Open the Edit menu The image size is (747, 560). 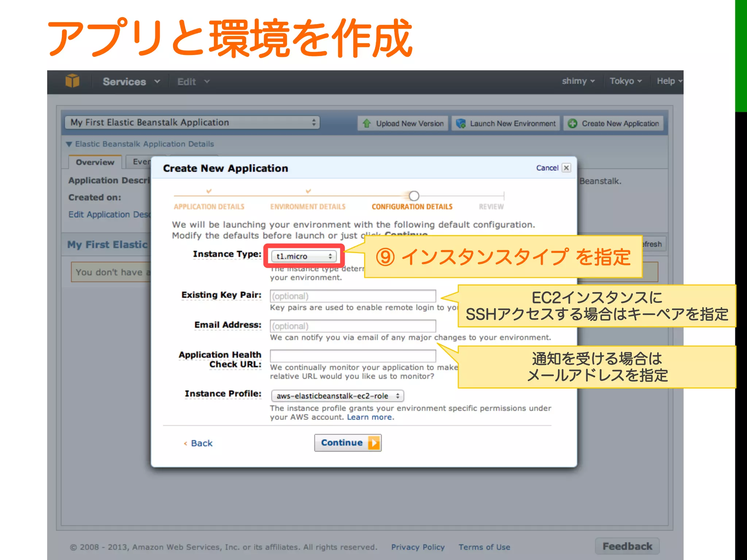coord(194,82)
